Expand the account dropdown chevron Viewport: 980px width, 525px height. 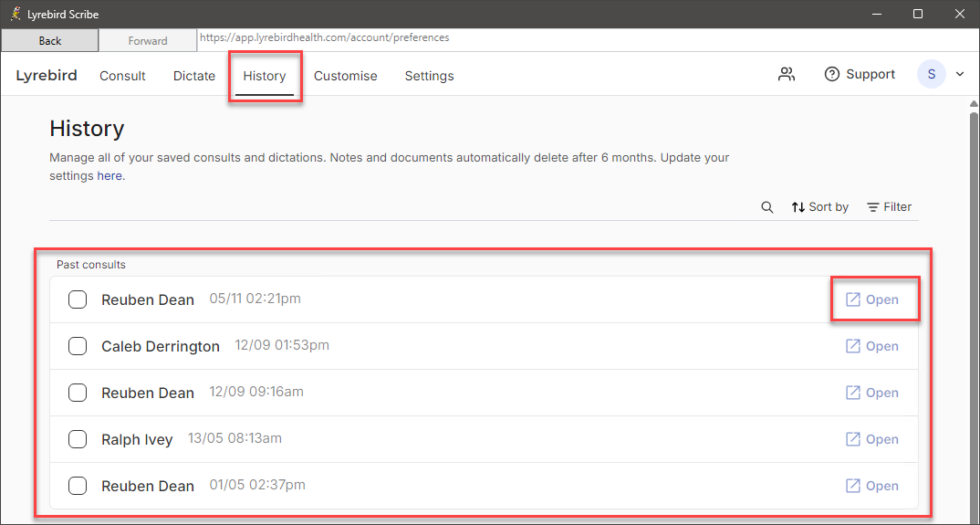pos(960,75)
